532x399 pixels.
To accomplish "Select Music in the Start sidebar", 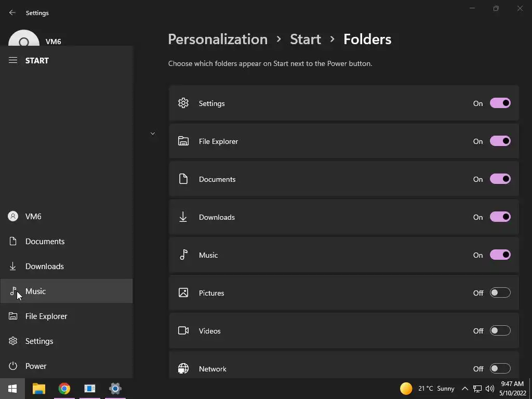I will click(x=35, y=291).
